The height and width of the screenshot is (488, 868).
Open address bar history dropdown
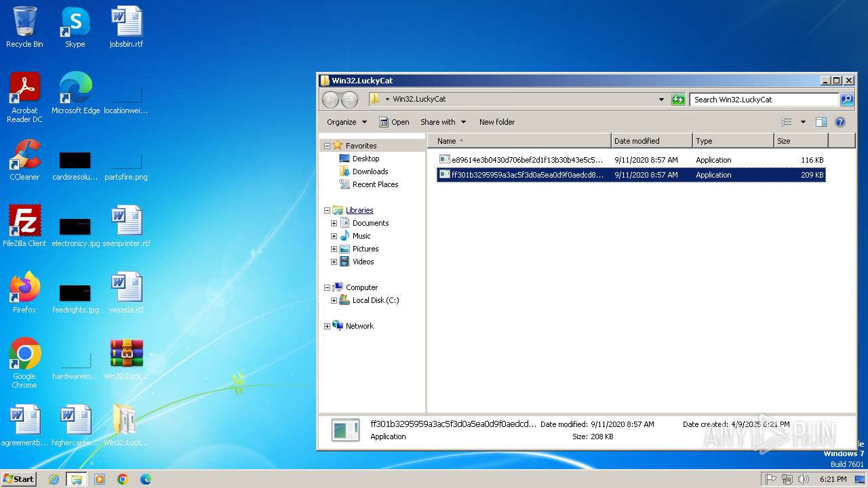point(661,100)
